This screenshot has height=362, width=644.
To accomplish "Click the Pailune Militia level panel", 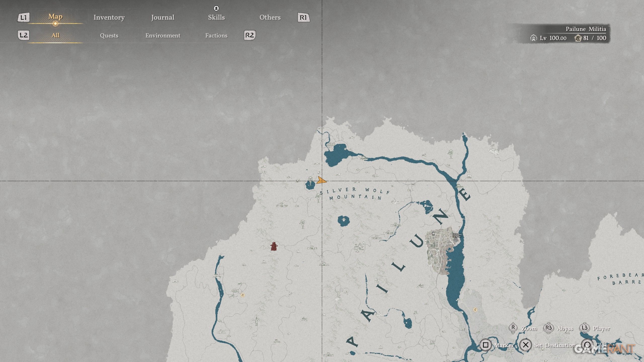I will pyautogui.click(x=569, y=34).
